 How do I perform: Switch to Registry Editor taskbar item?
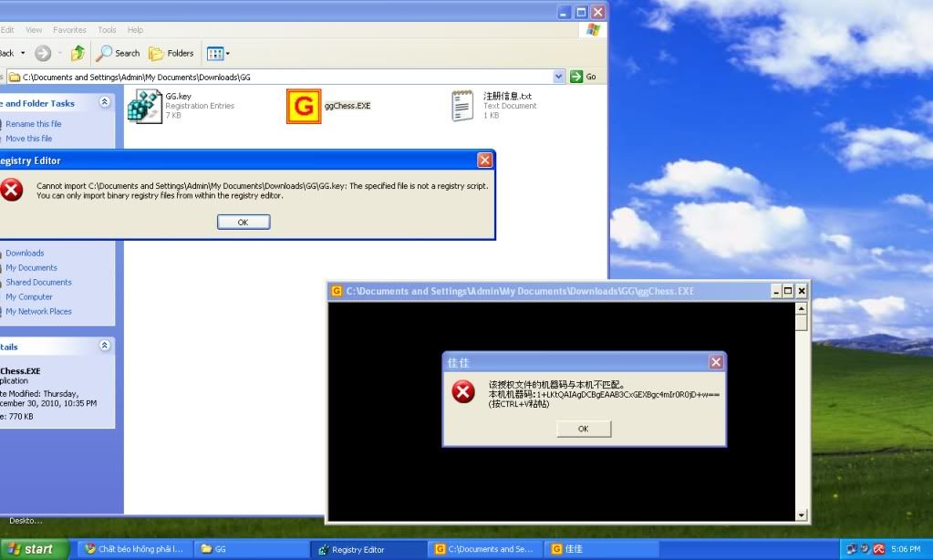[368, 549]
